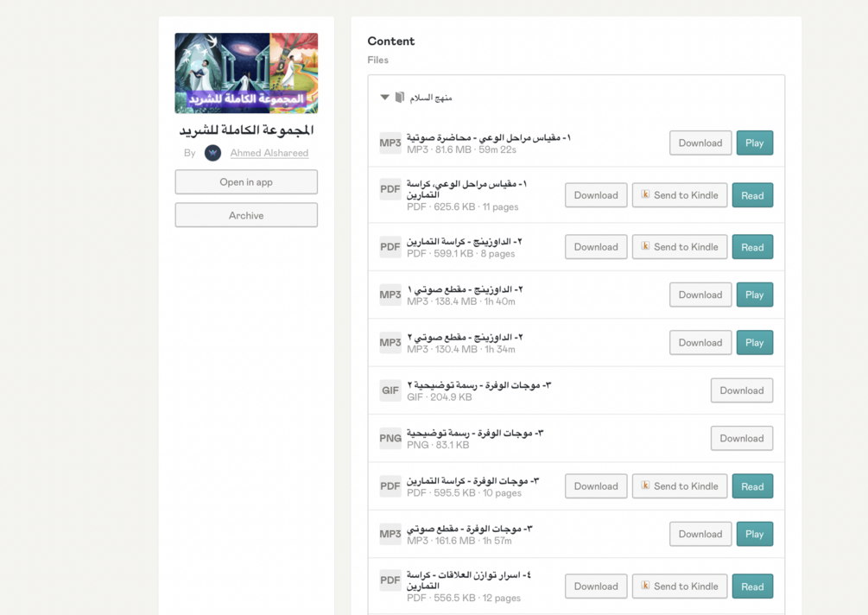868x615 pixels.
Task: Click the Archive button
Action: click(246, 215)
